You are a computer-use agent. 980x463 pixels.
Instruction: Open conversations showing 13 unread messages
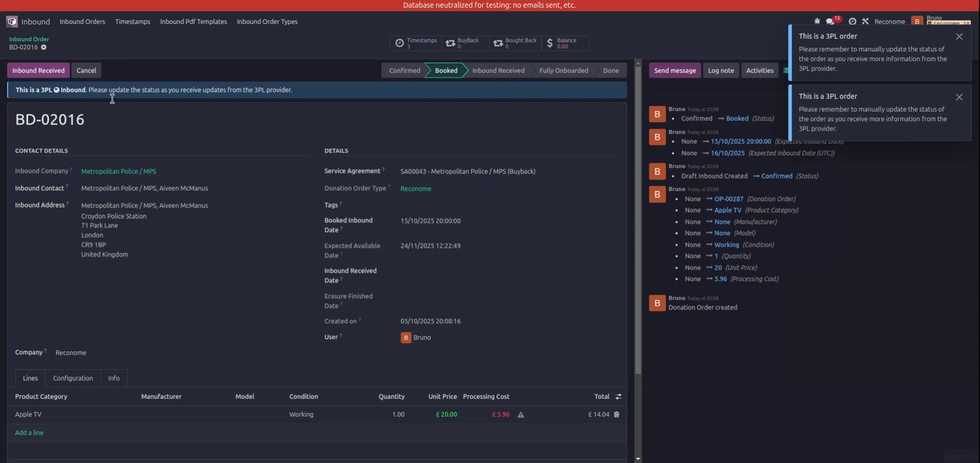[x=830, y=21]
